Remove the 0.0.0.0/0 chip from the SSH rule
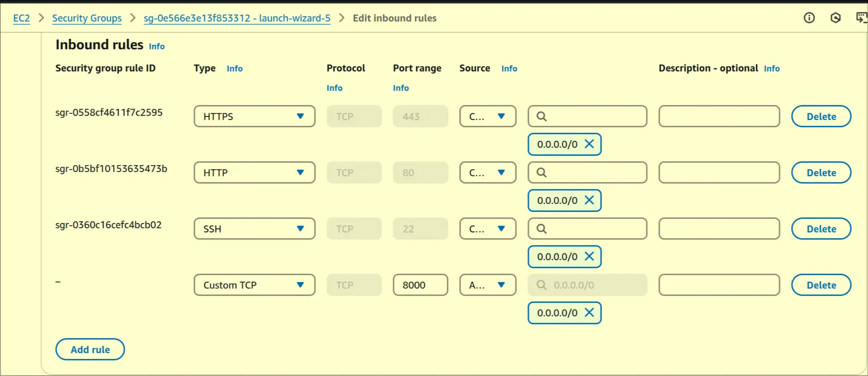This screenshot has height=376, width=868. click(x=589, y=256)
